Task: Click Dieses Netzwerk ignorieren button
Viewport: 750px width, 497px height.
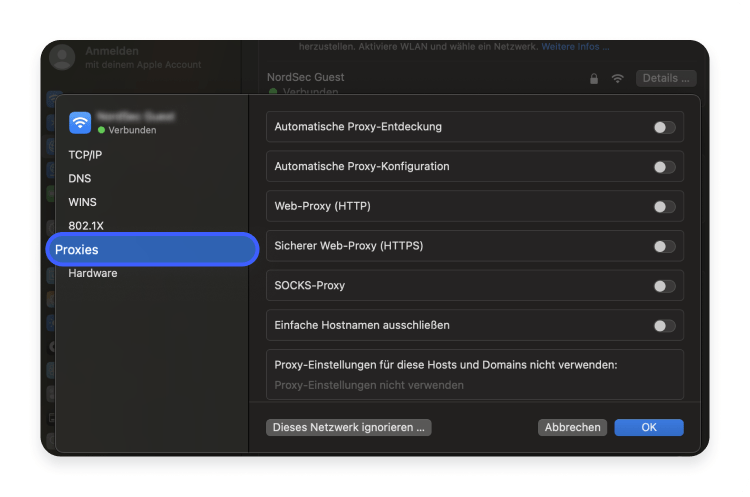Action: coord(349,427)
